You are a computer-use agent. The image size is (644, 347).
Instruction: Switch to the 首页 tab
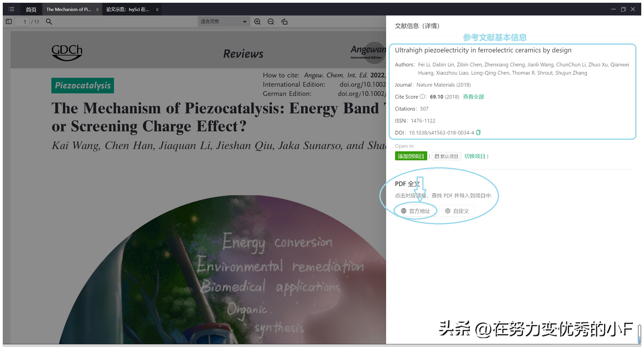coord(31,9)
